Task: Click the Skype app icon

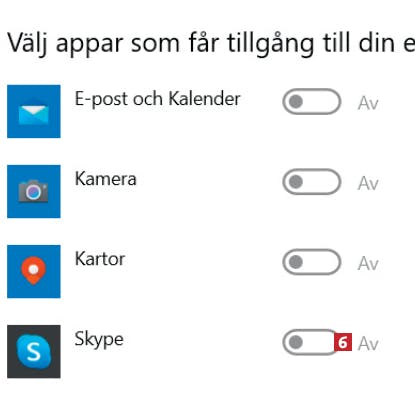Action: click(34, 351)
